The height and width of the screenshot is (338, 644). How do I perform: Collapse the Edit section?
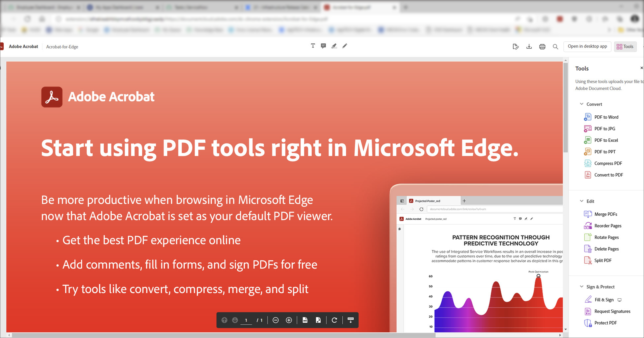582,201
